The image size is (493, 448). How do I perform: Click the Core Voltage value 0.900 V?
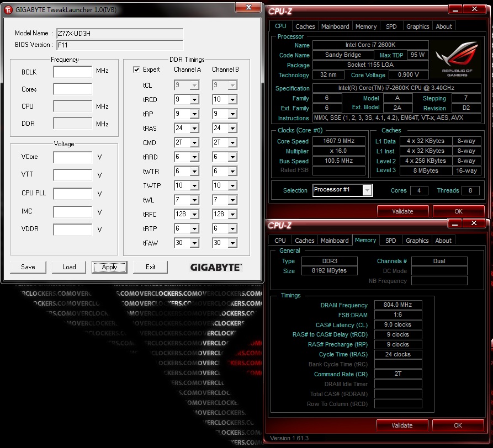409,75
